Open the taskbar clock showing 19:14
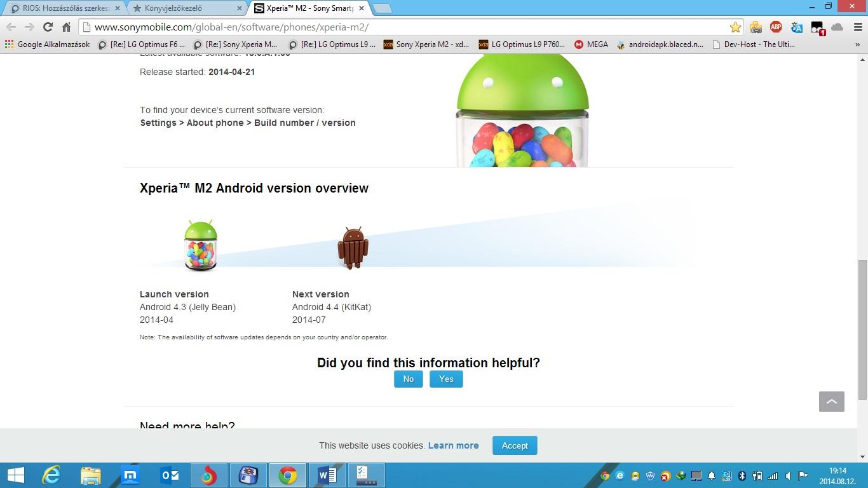Image resolution: width=868 pixels, height=488 pixels. tap(837, 476)
